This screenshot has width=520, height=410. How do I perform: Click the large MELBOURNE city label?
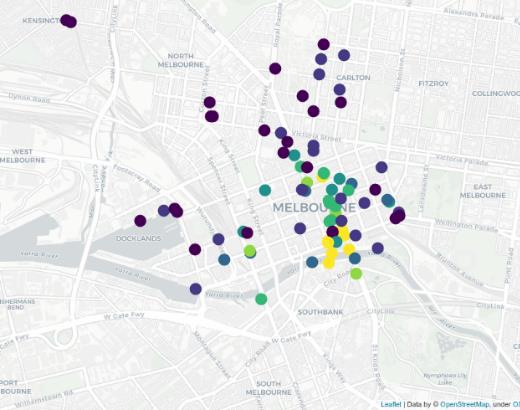click(x=314, y=208)
